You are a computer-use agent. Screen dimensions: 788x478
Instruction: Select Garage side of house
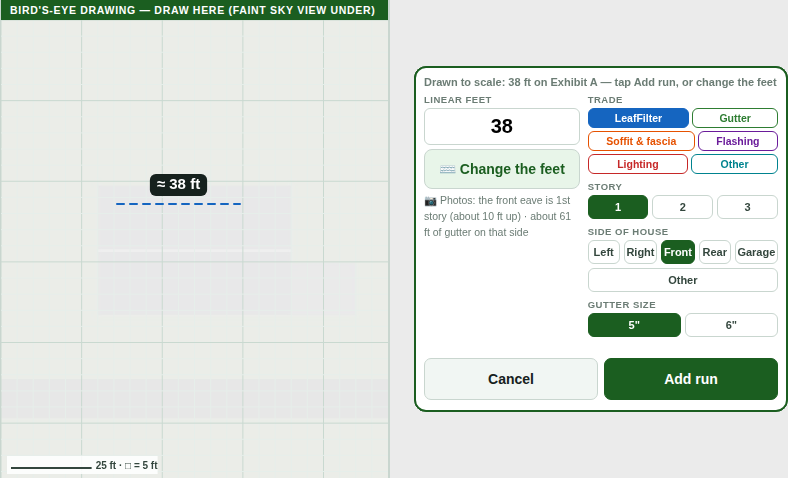756,252
